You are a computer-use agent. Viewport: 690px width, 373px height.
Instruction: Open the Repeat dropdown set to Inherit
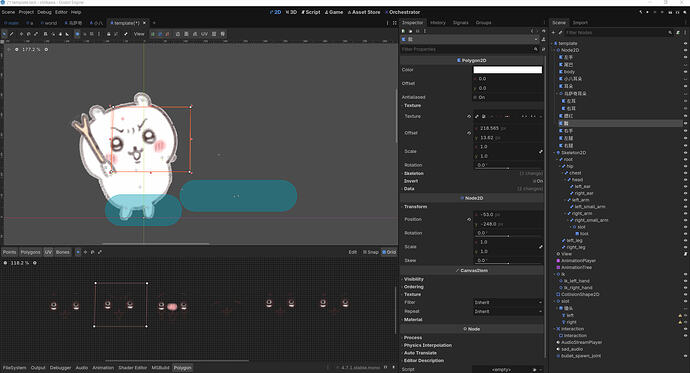coord(508,311)
